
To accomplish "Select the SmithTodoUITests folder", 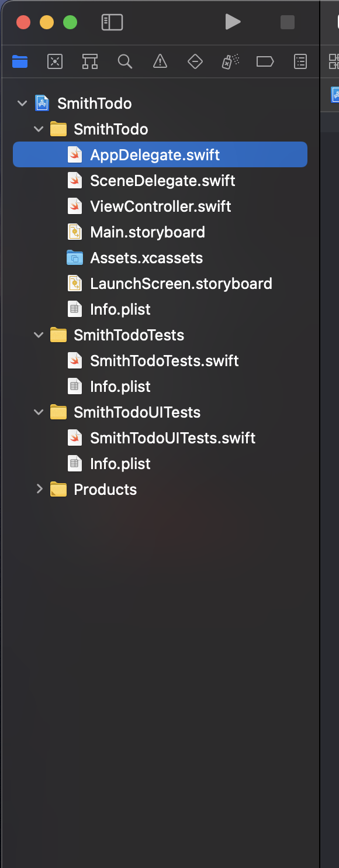I will pos(137,412).
